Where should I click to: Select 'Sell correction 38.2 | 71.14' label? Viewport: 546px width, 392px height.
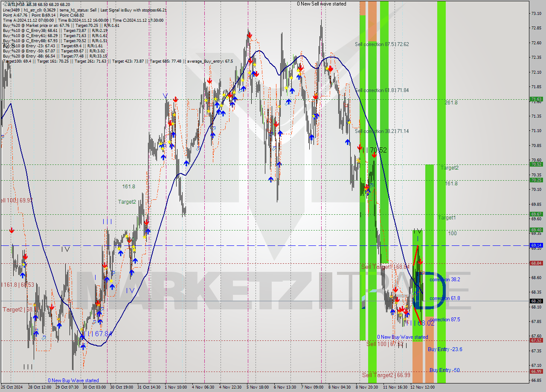(x=382, y=131)
